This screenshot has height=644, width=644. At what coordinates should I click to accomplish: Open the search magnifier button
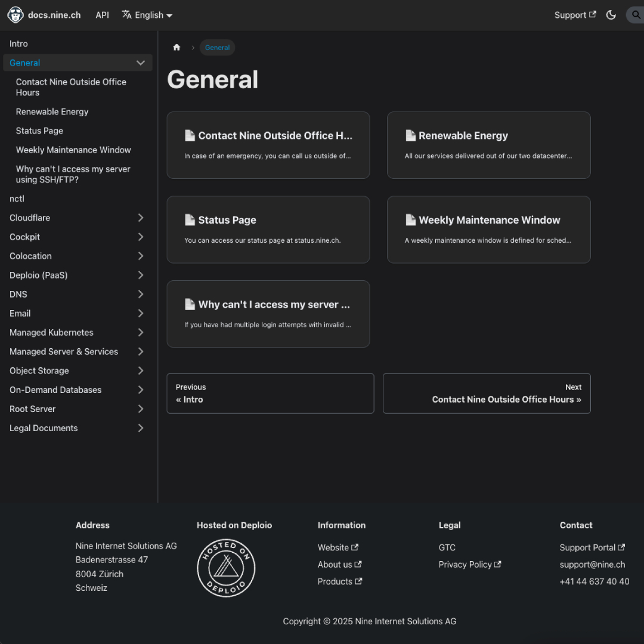point(636,15)
